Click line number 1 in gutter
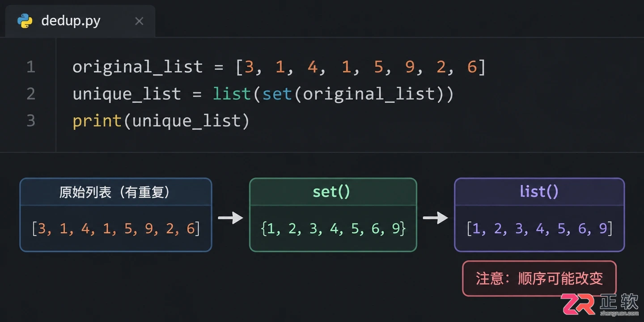Image resolution: width=644 pixels, height=322 pixels. click(x=30, y=67)
